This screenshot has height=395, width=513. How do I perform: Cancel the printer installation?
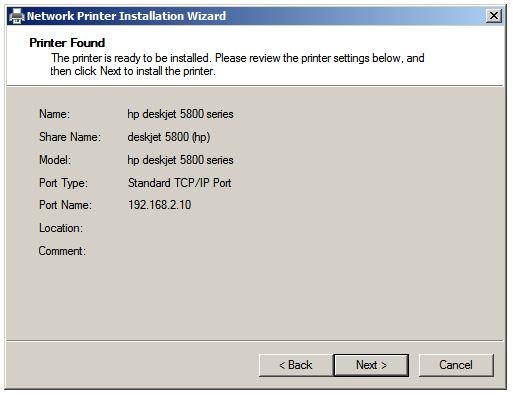click(456, 365)
